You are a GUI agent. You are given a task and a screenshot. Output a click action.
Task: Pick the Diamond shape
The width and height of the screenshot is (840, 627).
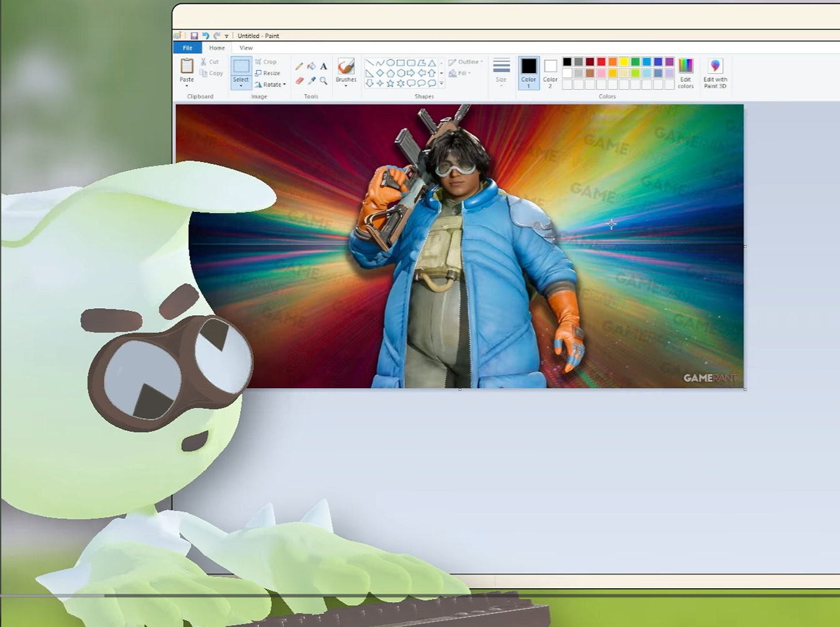pyautogui.click(x=380, y=73)
